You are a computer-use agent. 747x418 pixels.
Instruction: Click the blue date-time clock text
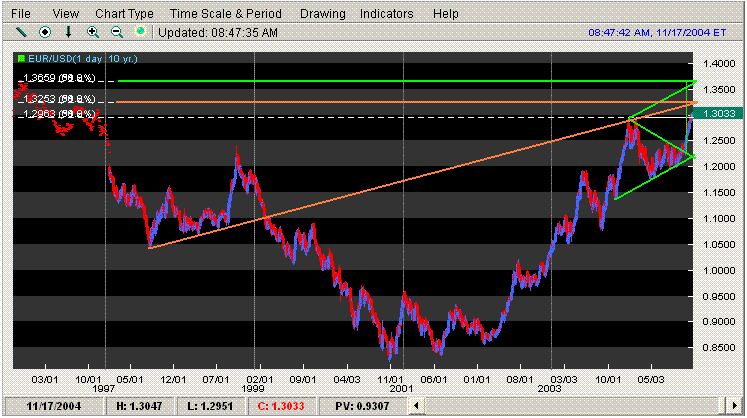pyautogui.click(x=657, y=32)
